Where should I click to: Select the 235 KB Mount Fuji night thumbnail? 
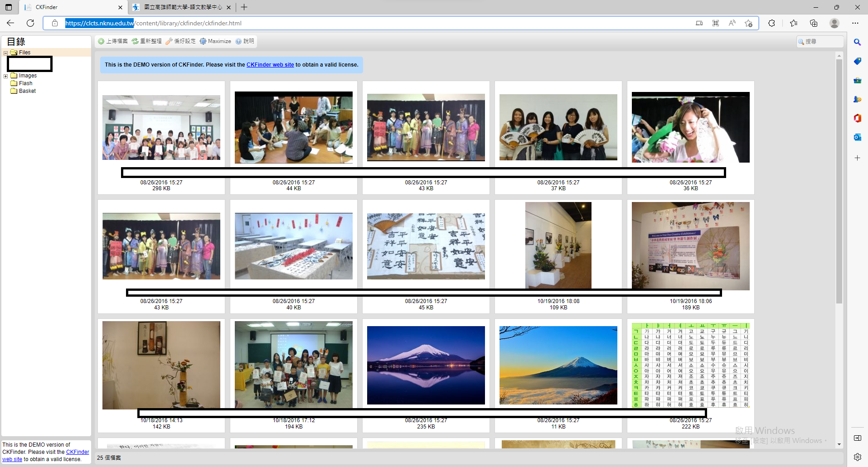(426, 365)
